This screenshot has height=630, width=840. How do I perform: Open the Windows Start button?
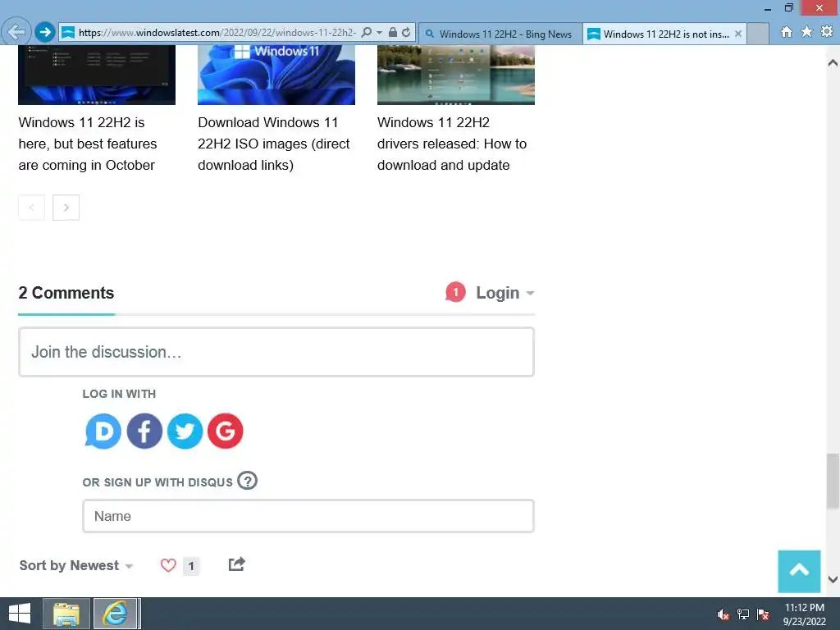click(x=20, y=614)
